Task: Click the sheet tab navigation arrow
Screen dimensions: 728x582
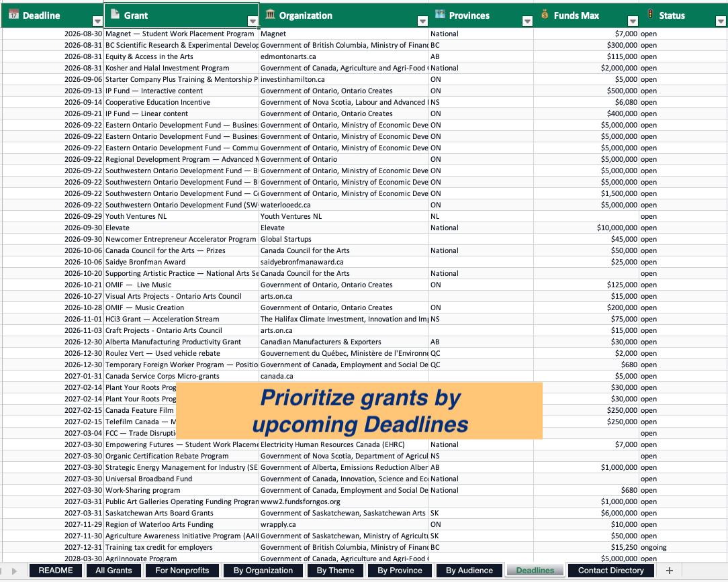Action: tap(14, 571)
